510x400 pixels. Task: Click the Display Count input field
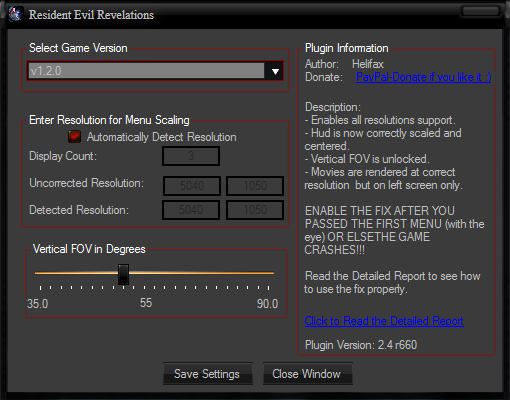(x=191, y=156)
